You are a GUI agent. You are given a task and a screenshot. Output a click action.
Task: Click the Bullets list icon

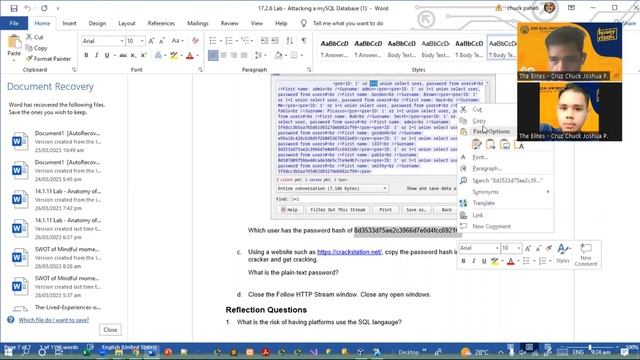213,41
